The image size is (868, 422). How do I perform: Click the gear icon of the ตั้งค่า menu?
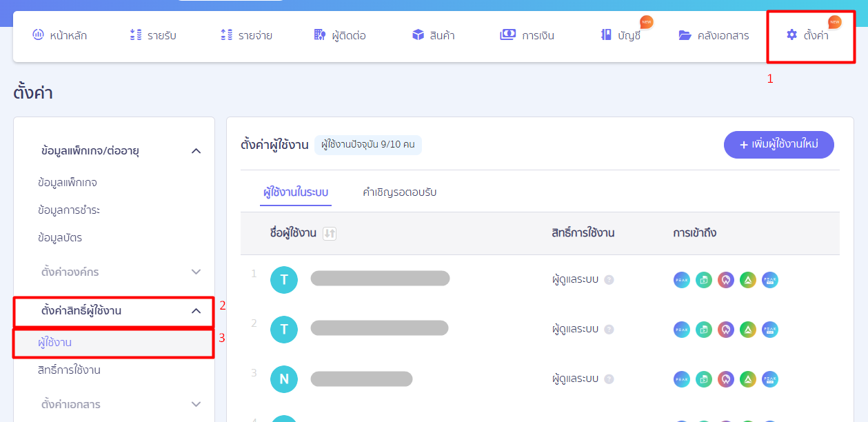coord(791,35)
